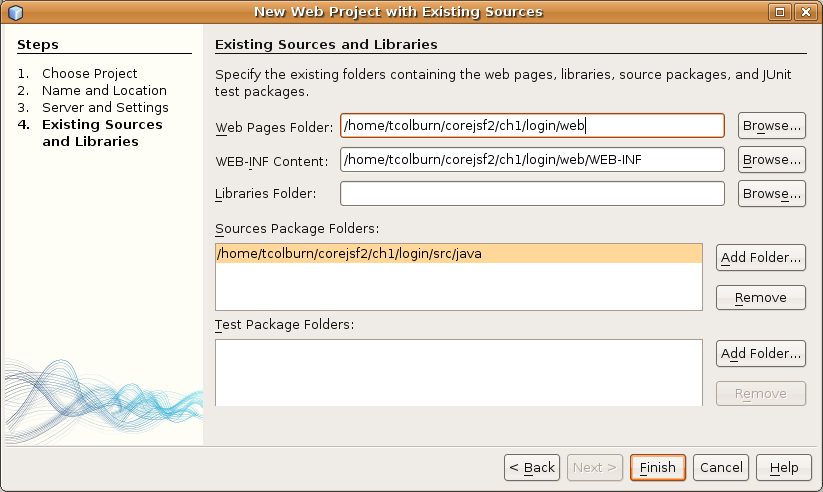Browse for the Libraries Folder

(x=772, y=194)
